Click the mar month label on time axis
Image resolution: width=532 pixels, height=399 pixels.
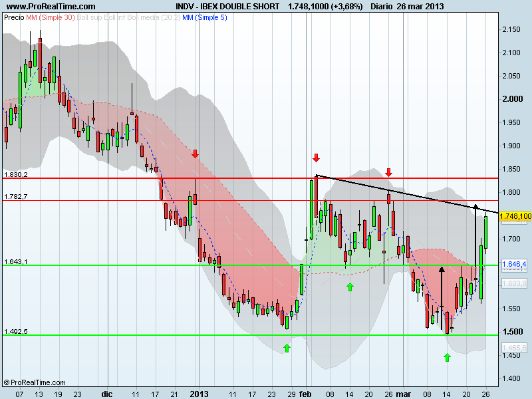click(x=404, y=394)
